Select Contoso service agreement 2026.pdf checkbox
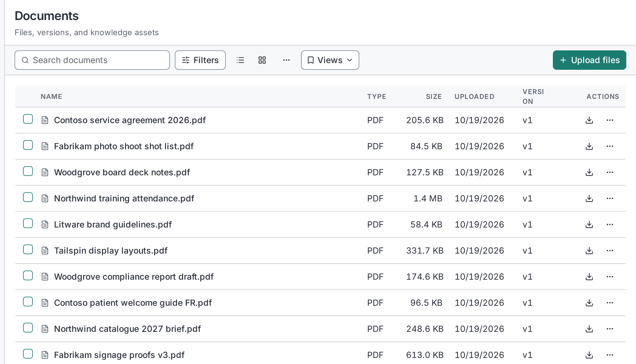The height and width of the screenshot is (364, 636). (x=28, y=119)
